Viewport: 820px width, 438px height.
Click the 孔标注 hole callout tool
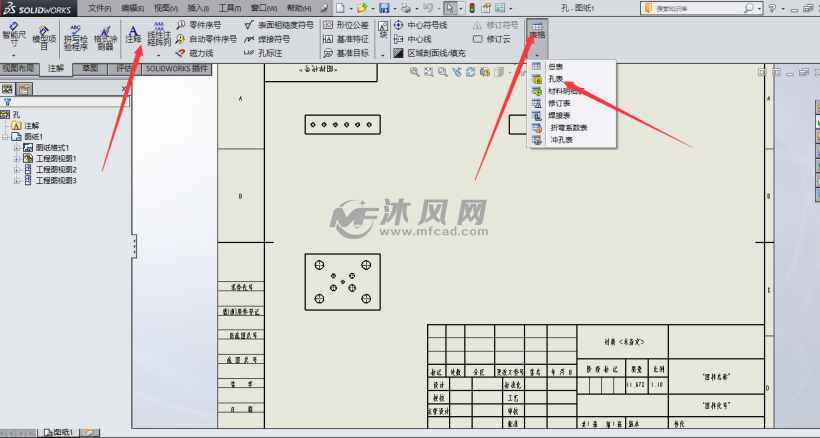pyautogui.click(x=263, y=53)
